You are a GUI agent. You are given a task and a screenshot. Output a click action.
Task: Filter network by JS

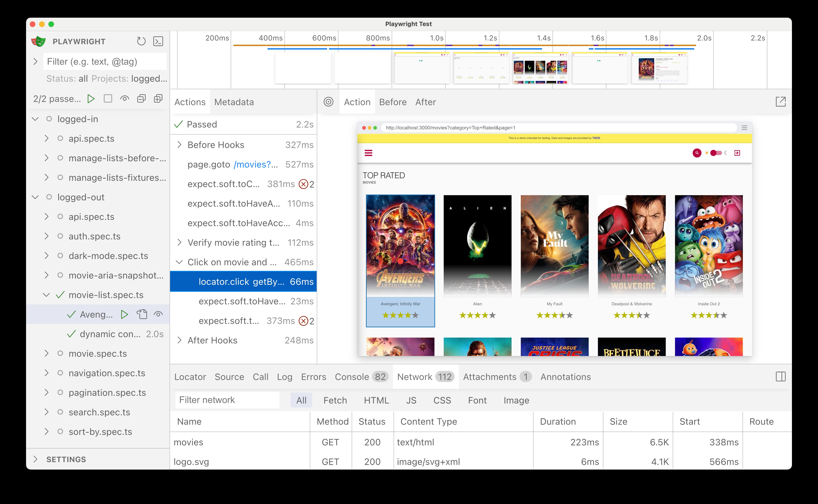pos(411,400)
